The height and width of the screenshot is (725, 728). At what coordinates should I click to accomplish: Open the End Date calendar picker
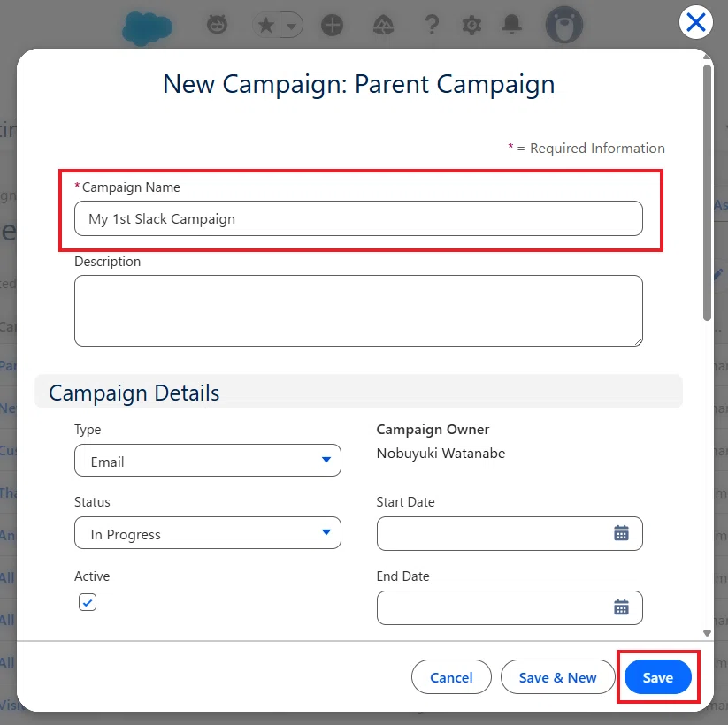(x=621, y=607)
